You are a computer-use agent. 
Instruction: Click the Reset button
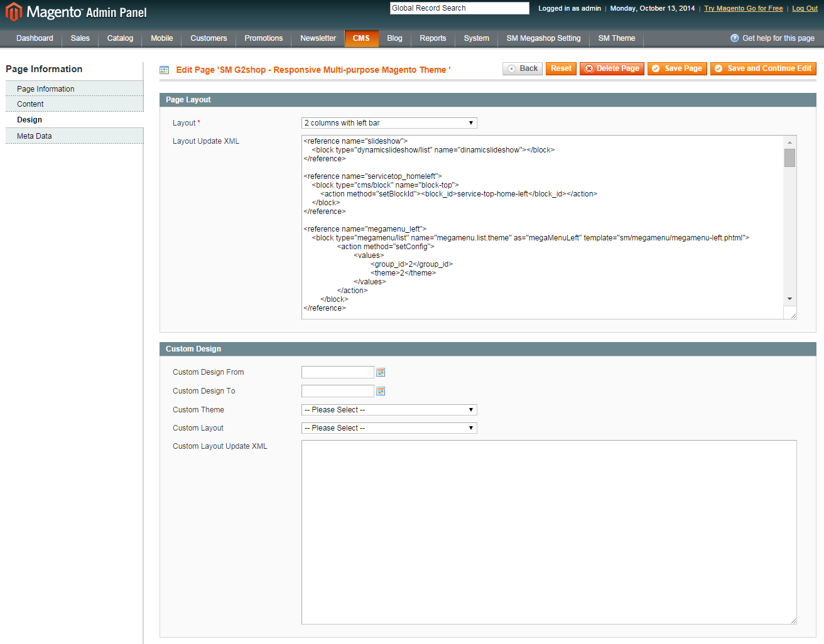coord(561,68)
